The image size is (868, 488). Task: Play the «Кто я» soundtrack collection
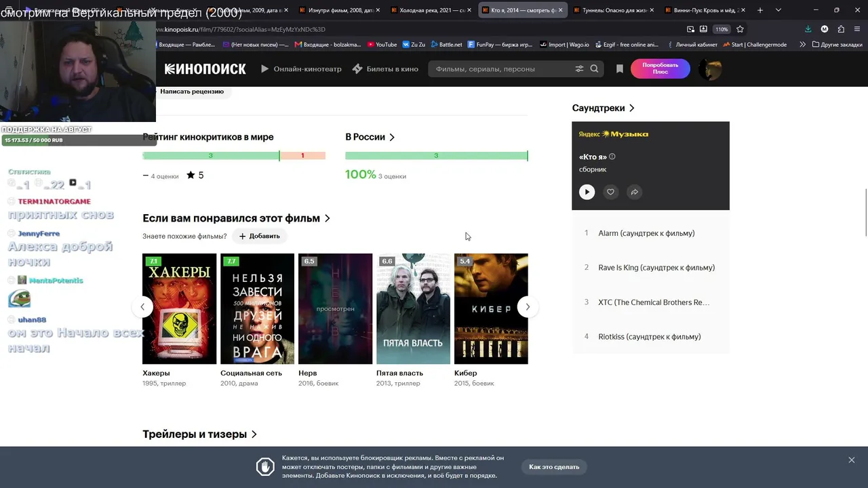(587, 192)
